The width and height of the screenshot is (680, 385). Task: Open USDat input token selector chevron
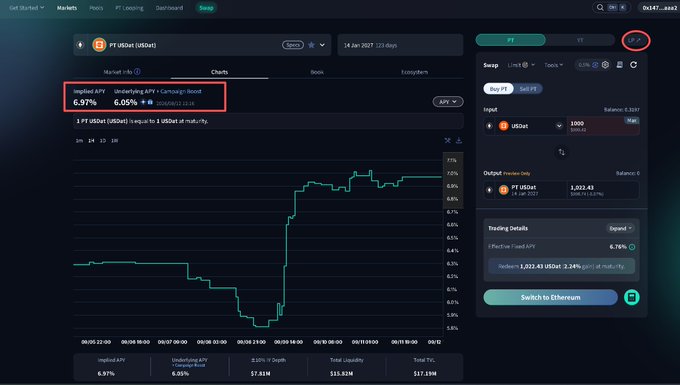point(559,126)
